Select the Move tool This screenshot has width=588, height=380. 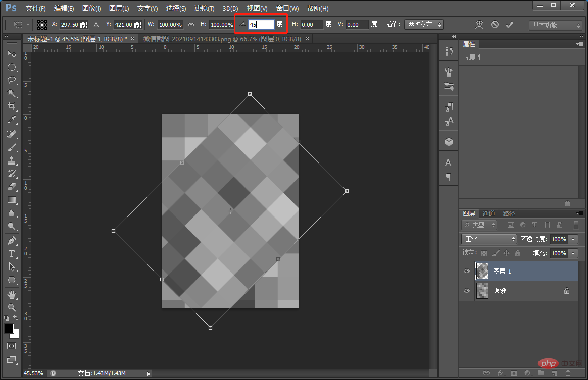(x=12, y=53)
